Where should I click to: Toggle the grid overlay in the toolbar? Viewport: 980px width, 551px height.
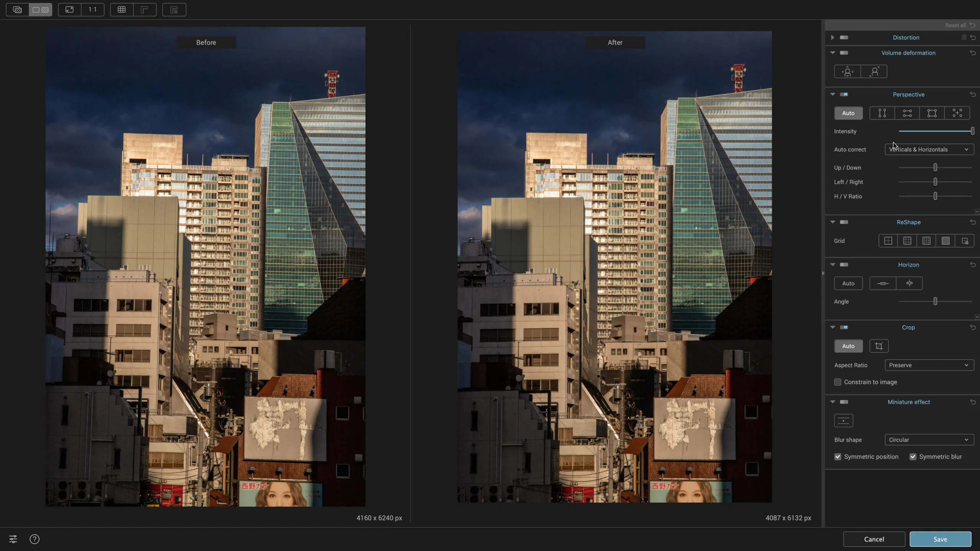click(x=121, y=10)
